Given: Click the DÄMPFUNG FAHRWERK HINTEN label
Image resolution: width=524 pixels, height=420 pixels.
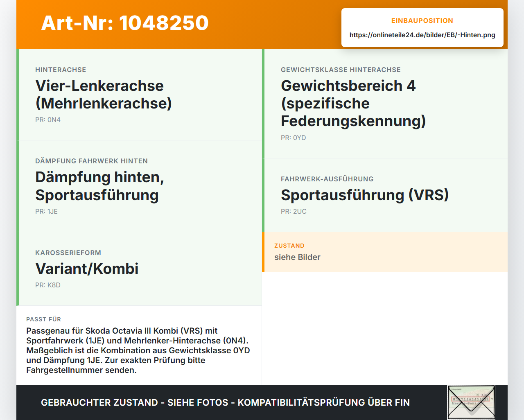Looking at the screenshot, I should [x=91, y=161].
